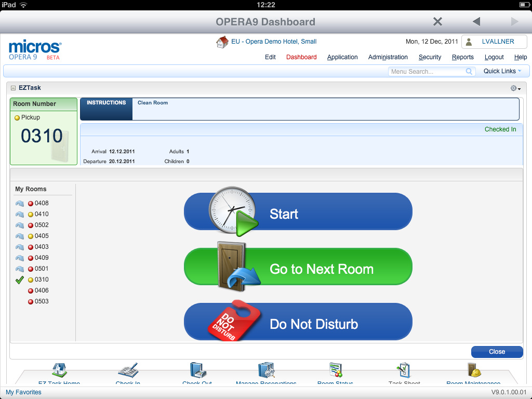Tap the Wi-Fi icon in the iPad status bar
The height and width of the screenshot is (399, 532).
click(x=23, y=5)
